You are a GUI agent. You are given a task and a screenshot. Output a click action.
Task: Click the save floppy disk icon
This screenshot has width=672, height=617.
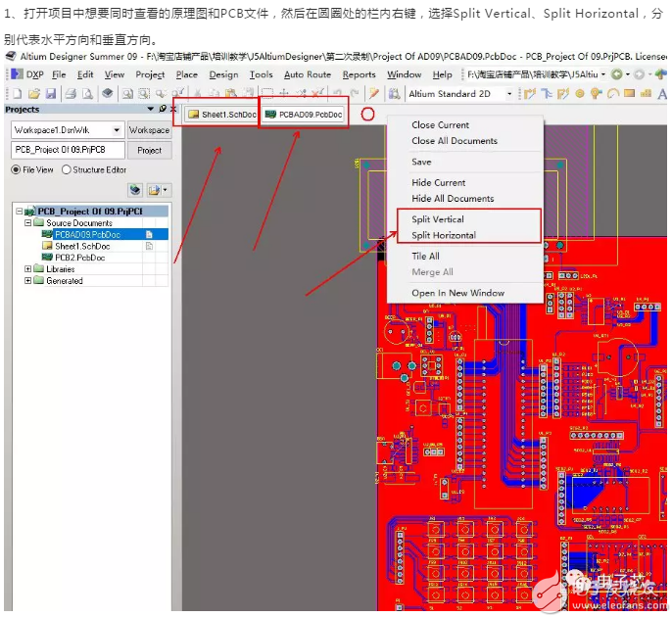point(51,93)
